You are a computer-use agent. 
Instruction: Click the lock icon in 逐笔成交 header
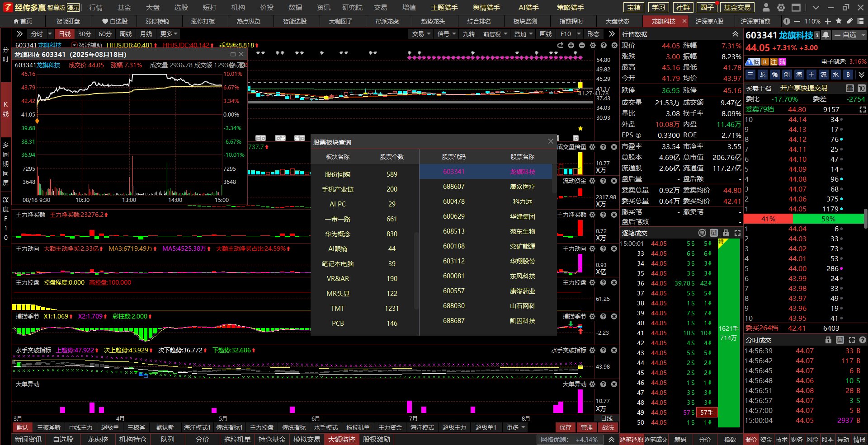point(726,233)
